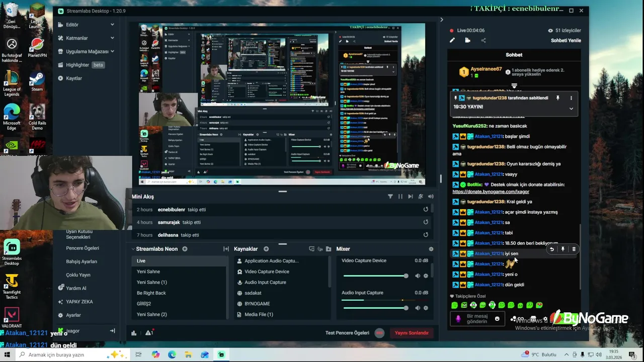Expand the pinned 19:30 YAYIN! message

[x=571, y=108]
